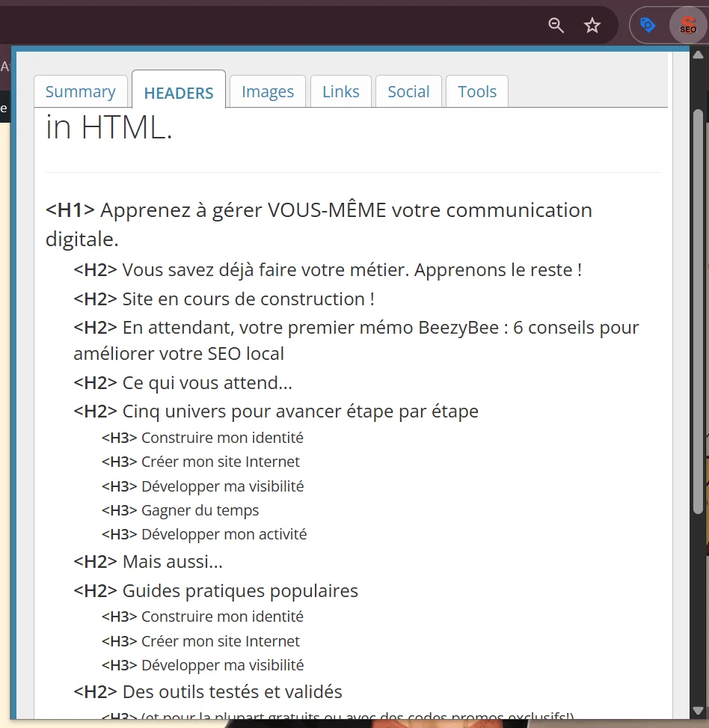This screenshot has width=709, height=728.
Task: Click the vertical scrollbar thumb
Action: pyautogui.click(x=699, y=311)
